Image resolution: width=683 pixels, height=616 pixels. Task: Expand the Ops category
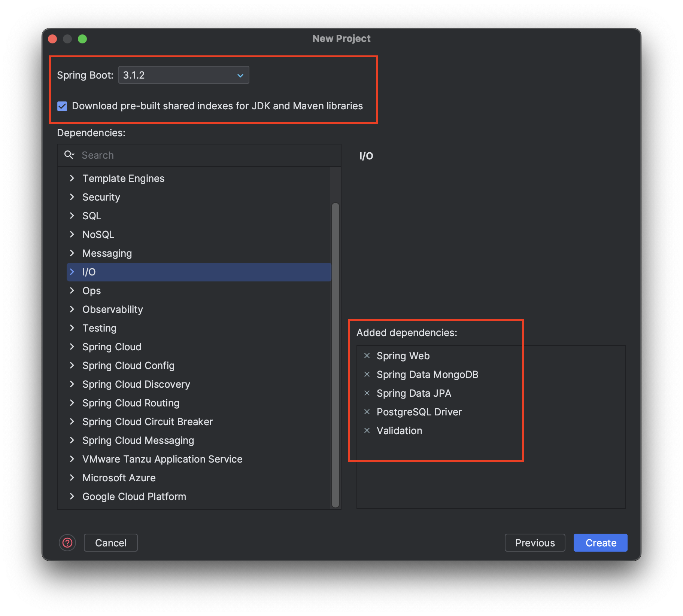pos(72,290)
